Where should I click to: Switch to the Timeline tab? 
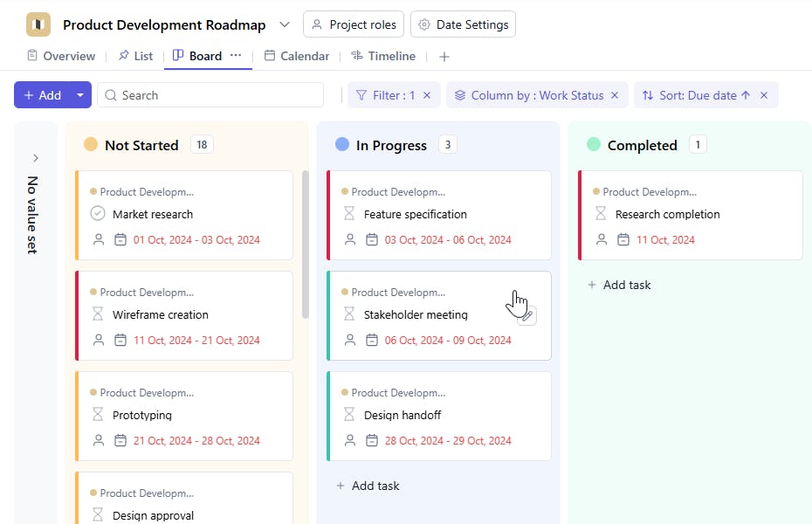click(x=383, y=56)
